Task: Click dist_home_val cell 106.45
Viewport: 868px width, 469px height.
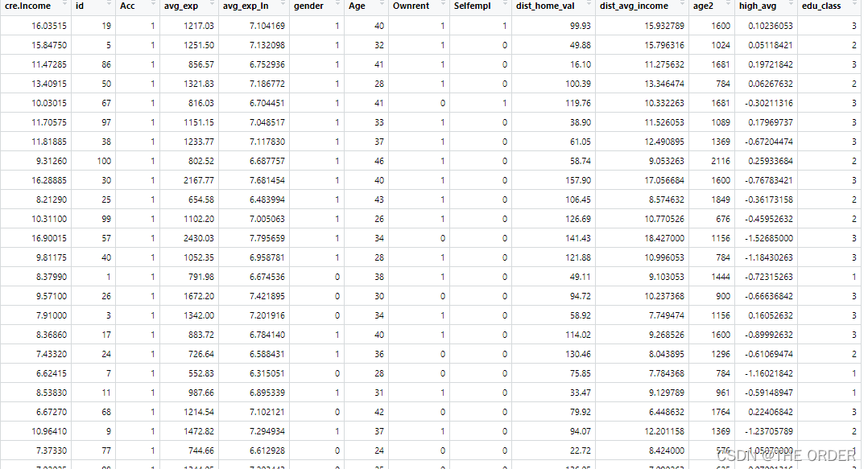Action: click(x=578, y=200)
